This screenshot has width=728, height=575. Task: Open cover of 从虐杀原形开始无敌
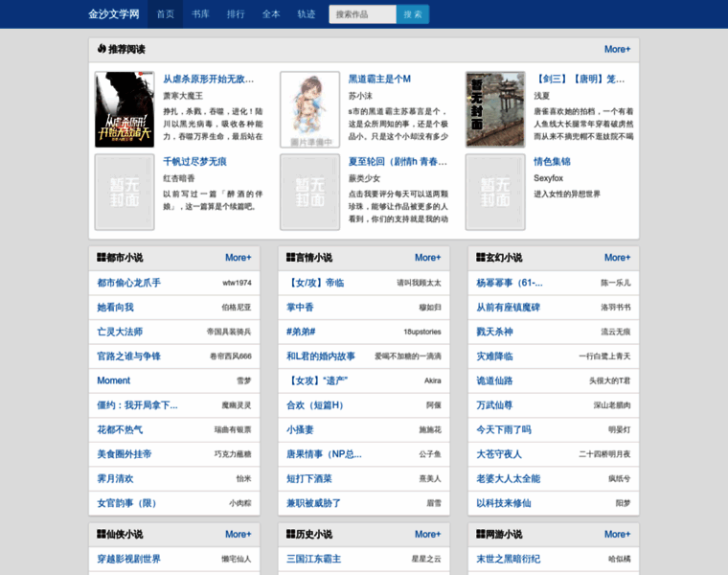pyautogui.click(x=125, y=109)
